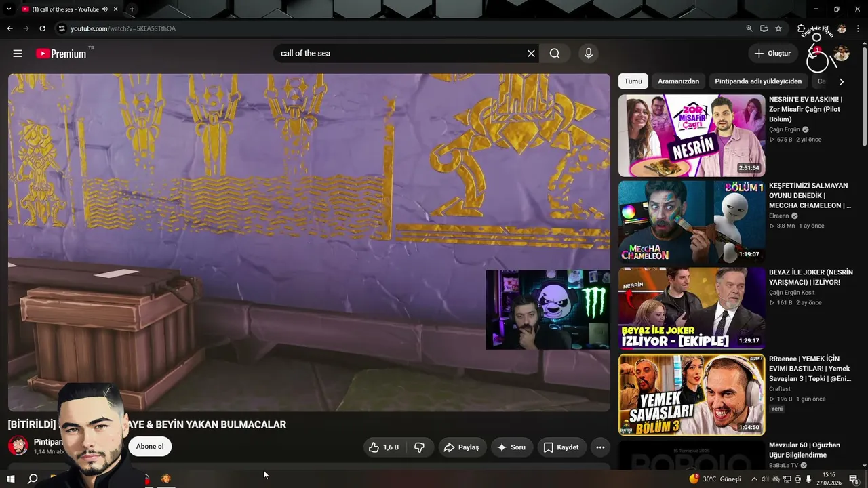Select the youtube.com address bar URL
868x488 pixels.
coord(123,28)
